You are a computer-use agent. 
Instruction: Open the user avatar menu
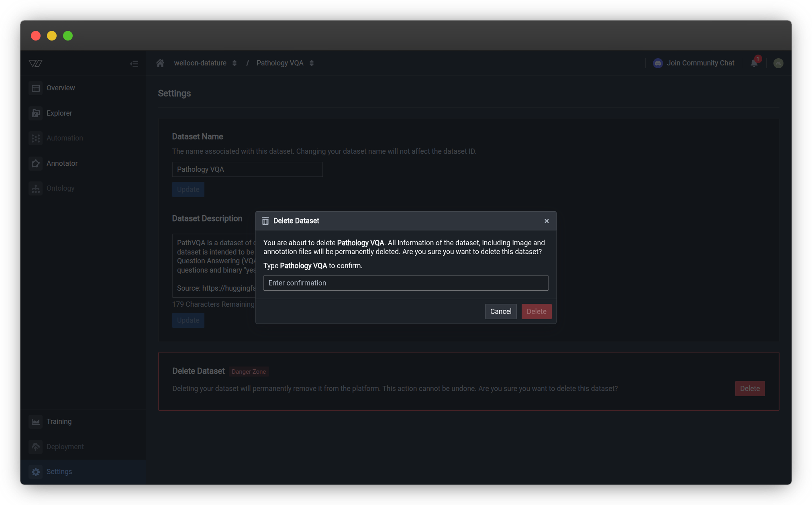778,63
